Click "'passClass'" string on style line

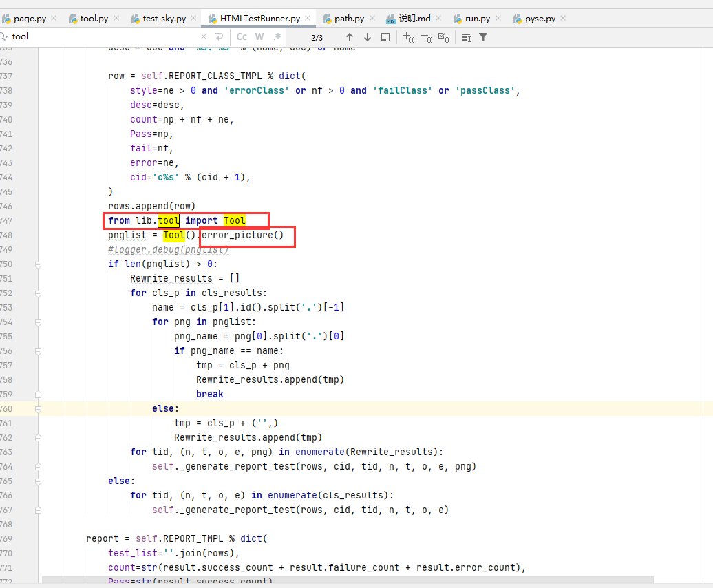pos(485,90)
